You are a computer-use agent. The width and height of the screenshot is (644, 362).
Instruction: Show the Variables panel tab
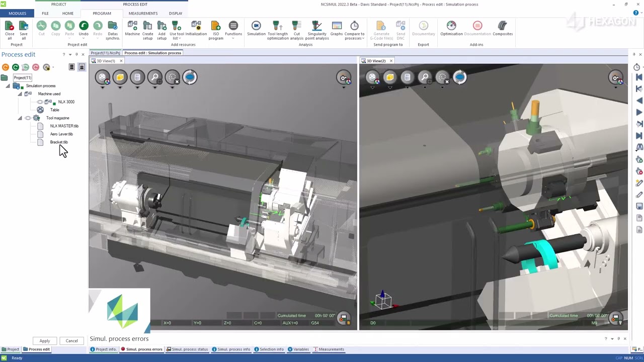(x=298, y=349)
